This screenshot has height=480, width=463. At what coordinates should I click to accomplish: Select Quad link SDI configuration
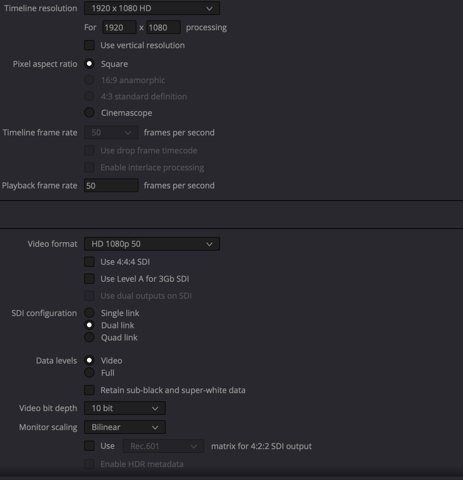coord(89,337)
